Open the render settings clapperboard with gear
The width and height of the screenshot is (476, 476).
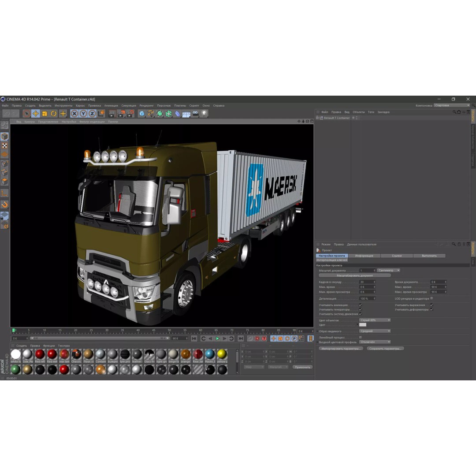coord(130,114)
